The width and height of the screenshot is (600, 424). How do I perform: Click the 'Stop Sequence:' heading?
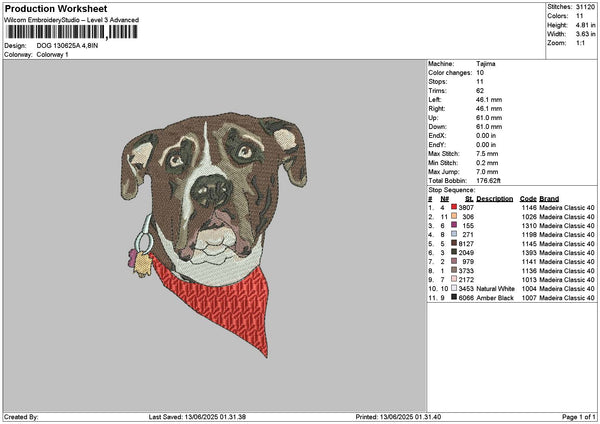pyautogui.click(x=451, y=190)
